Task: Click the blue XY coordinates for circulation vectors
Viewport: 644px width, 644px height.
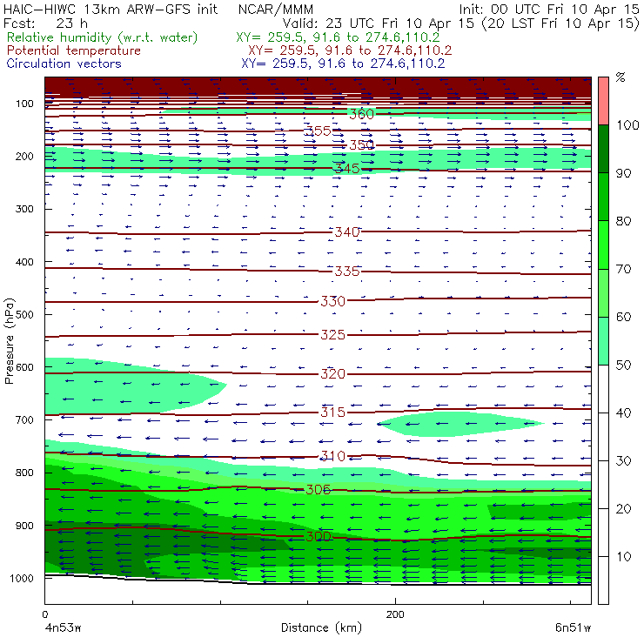Action: pyautogui.click(x=343, y=64)
